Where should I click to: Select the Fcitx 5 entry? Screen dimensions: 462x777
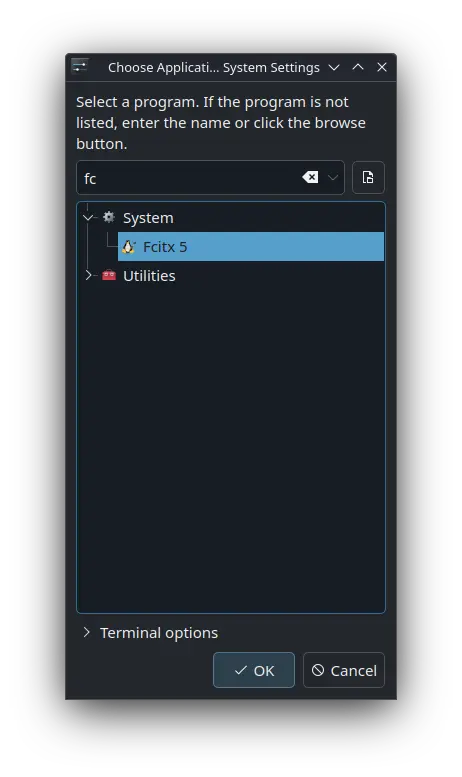click(x=251, y=247)
